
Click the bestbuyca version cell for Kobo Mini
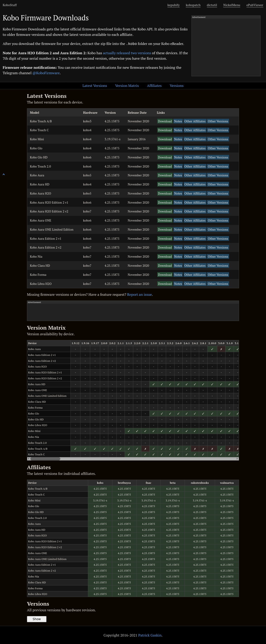click(x=124, y=501)
